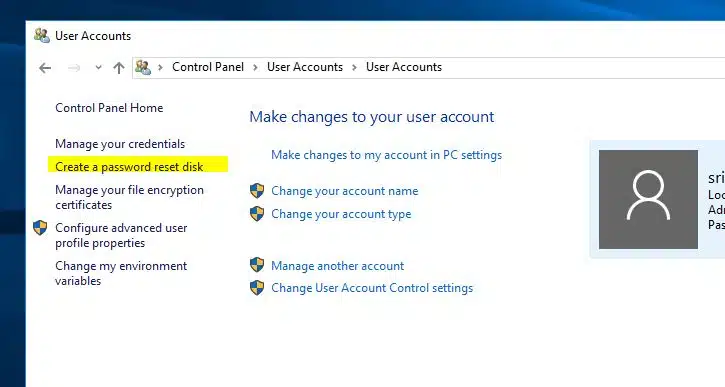Open Control Panel Home

tap(109, 108)
